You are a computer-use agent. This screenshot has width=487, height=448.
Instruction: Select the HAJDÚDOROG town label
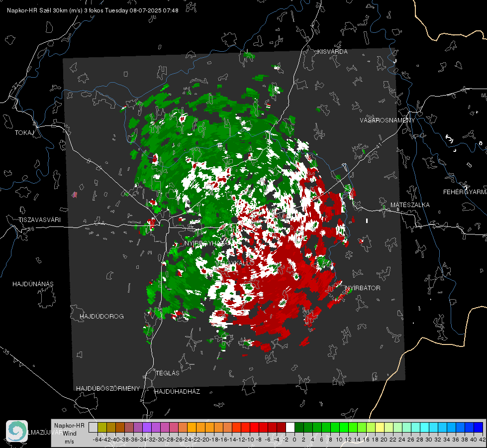coord(101,317)
